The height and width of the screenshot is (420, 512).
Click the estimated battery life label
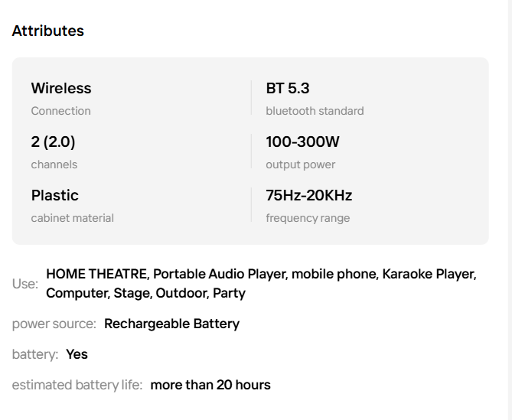(x=77, y=385)
